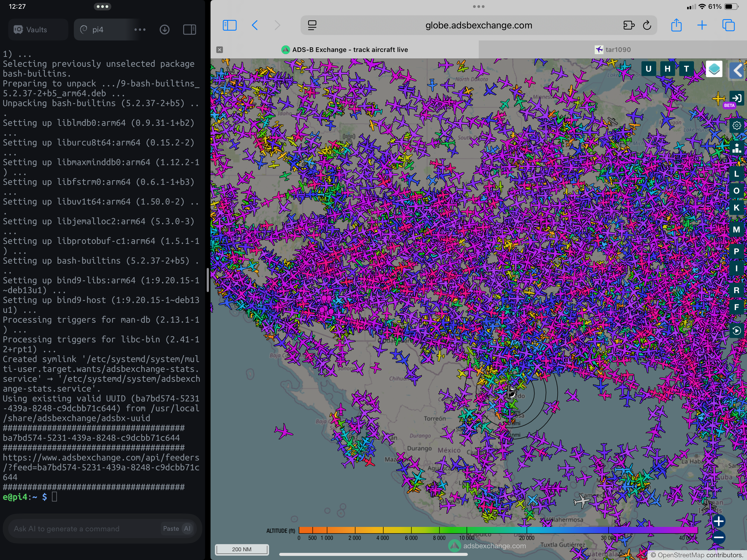
Task: Reload the page in Safari
Action: (647, 25)
